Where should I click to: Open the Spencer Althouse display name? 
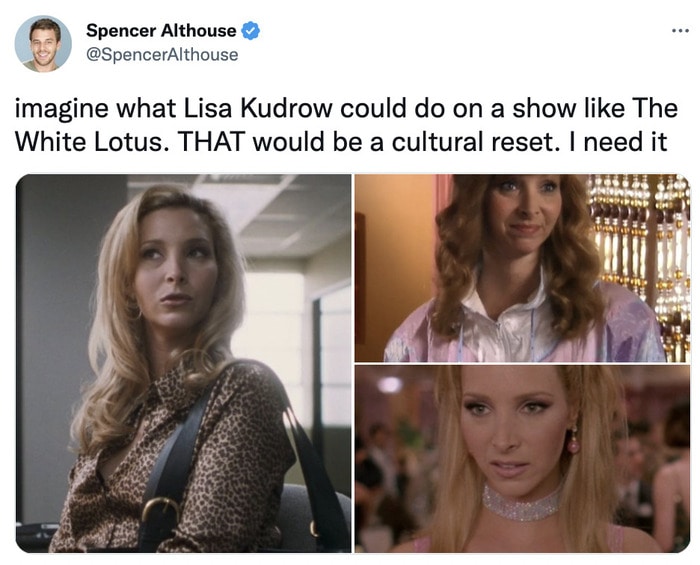tap(161, 31)
